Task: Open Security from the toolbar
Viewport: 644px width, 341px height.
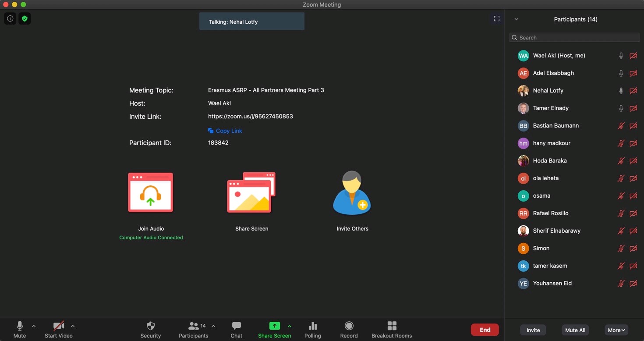Action: (151, 330)
